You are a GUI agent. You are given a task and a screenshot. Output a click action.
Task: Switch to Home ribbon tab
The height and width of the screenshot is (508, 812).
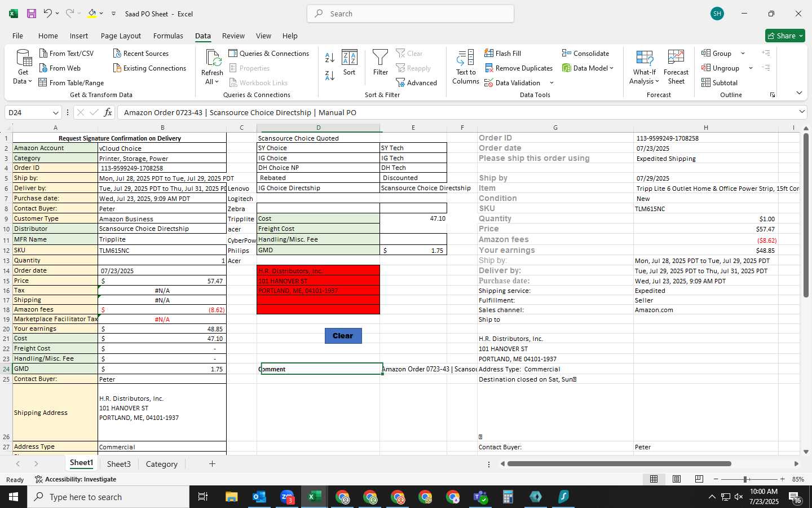[48, 36]
